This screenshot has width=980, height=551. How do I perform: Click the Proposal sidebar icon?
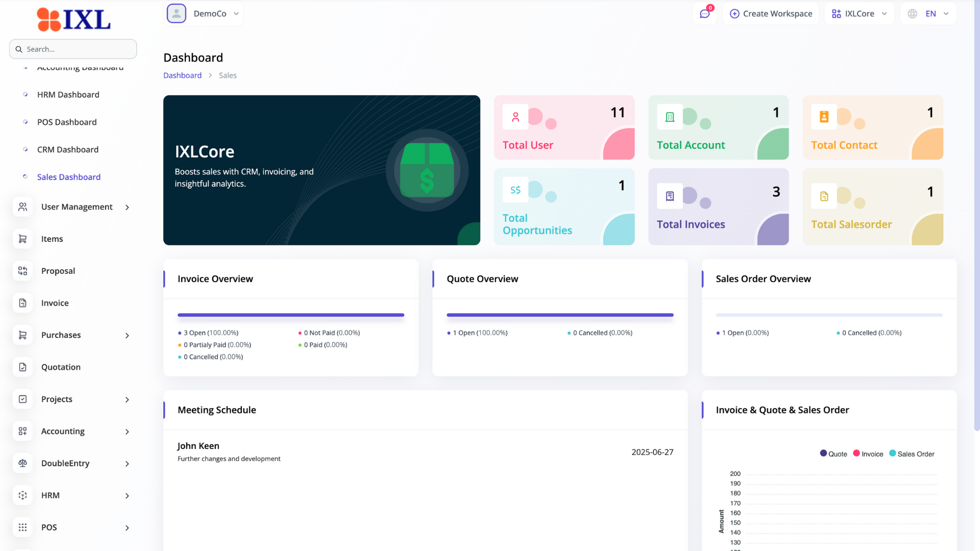click(23, 271)
